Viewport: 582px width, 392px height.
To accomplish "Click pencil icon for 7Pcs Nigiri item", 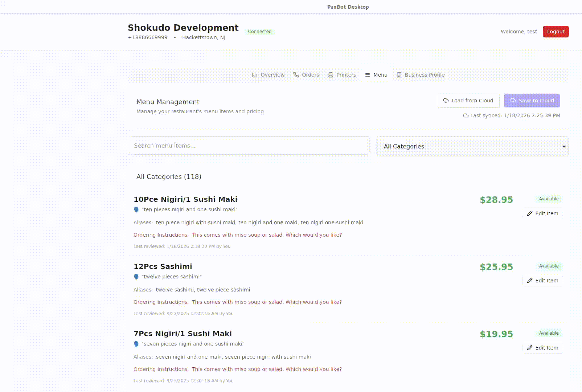I will coord(530,348).
